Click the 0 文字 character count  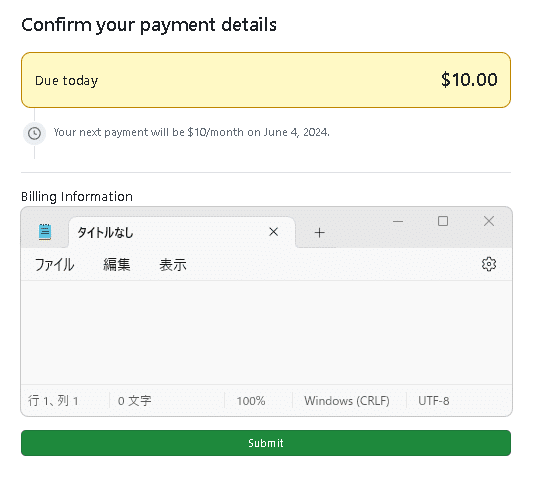pos(135,401)
